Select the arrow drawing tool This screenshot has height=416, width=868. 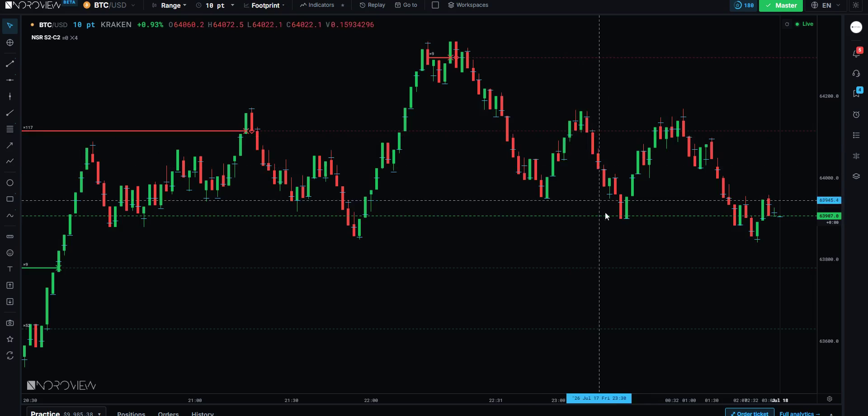[10, 145]
